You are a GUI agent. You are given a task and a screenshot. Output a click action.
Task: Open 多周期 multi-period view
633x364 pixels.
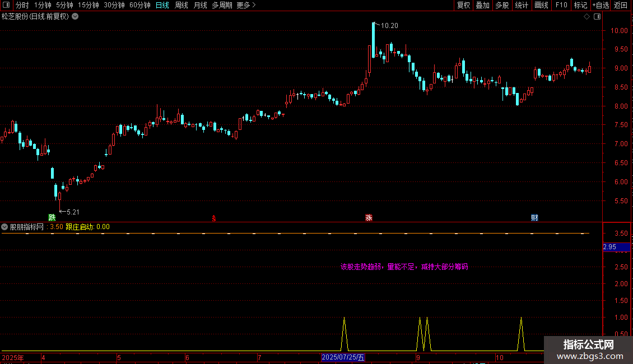222,5
